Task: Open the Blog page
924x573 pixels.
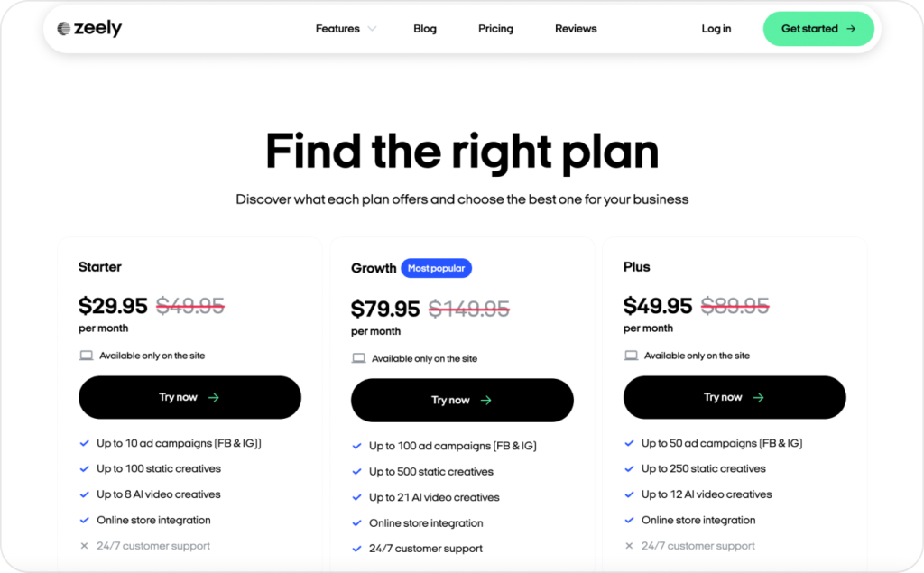Action: [x=424, y=28]
